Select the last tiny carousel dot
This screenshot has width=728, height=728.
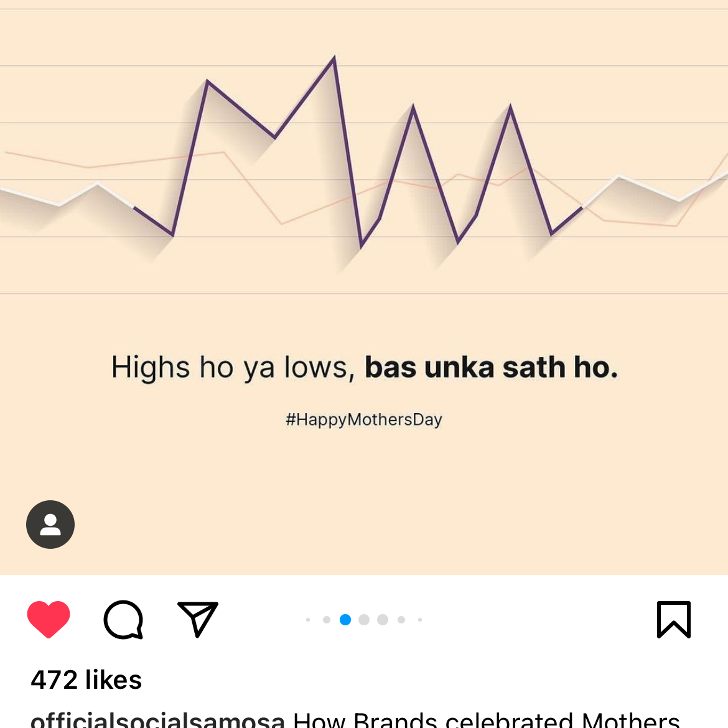coord(420,620)
